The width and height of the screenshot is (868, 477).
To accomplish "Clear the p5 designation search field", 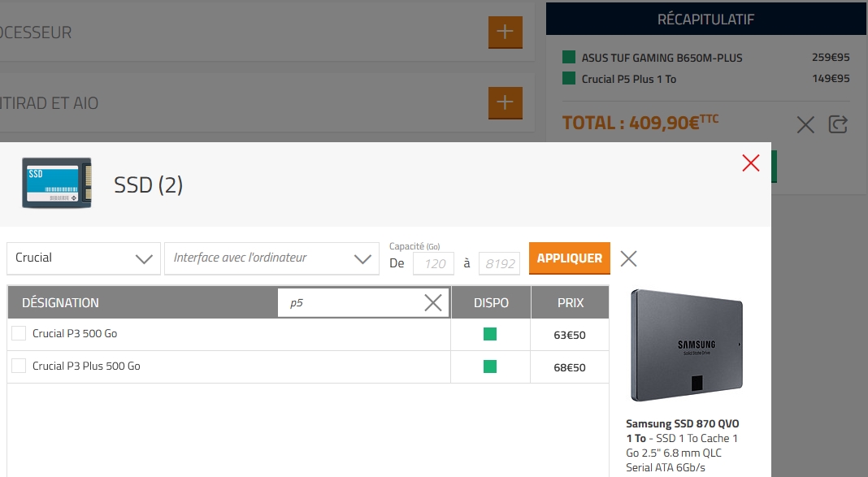I will (x=433, y=302).
